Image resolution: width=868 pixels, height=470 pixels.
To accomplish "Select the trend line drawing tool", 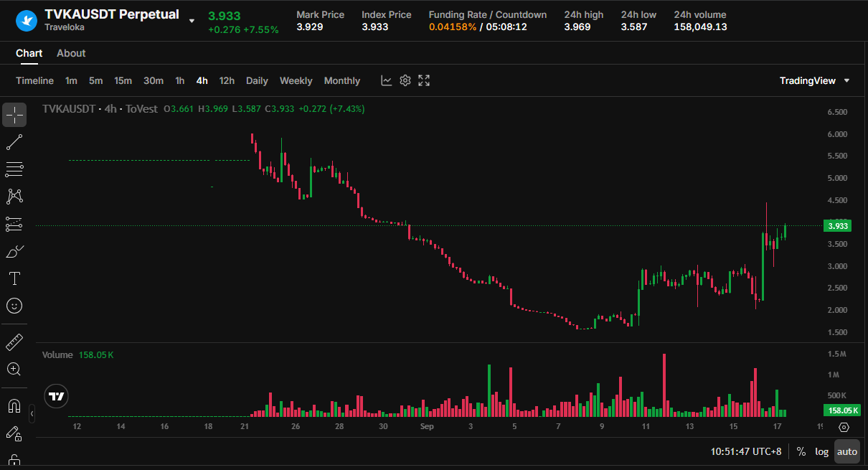I will coord(14,142).
